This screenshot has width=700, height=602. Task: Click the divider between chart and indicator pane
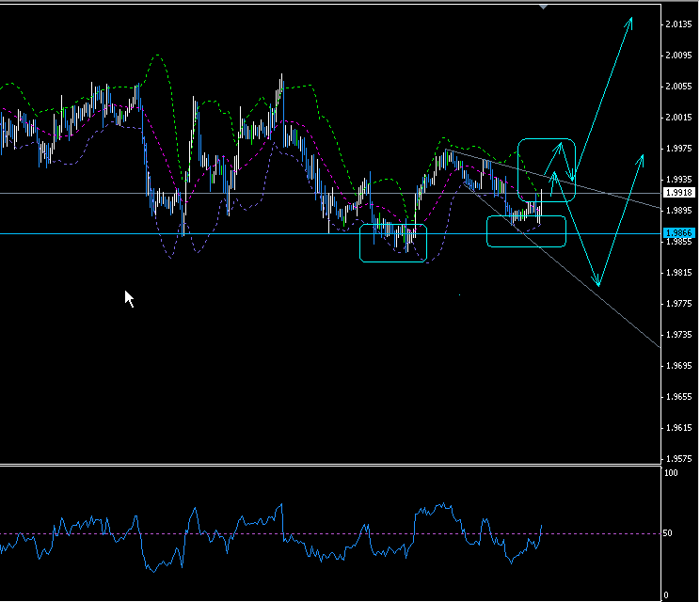coord(329,465)
